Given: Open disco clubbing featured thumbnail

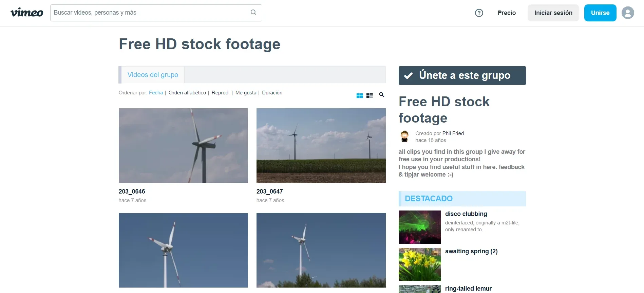Looking at the screenshot, I should tap(420, 227).
